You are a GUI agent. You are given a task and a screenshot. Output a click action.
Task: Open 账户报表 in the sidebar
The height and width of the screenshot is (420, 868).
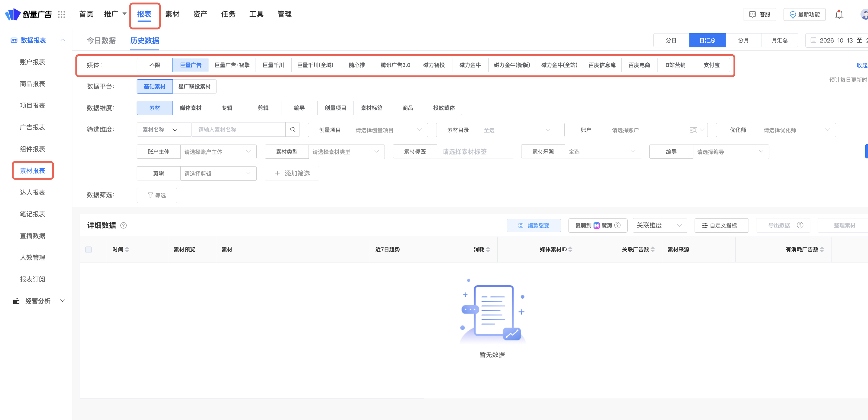(x=32, y=62)
